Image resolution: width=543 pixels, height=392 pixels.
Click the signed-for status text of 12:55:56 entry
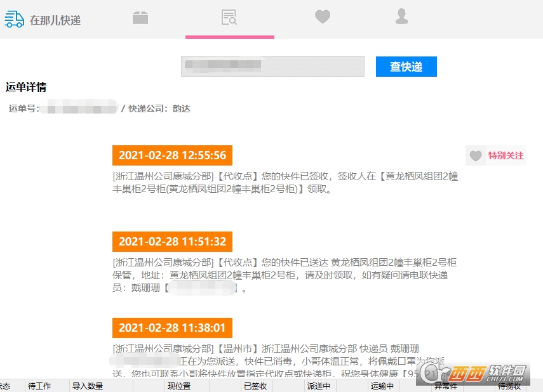pyautogui.click(x=285, y=183)
